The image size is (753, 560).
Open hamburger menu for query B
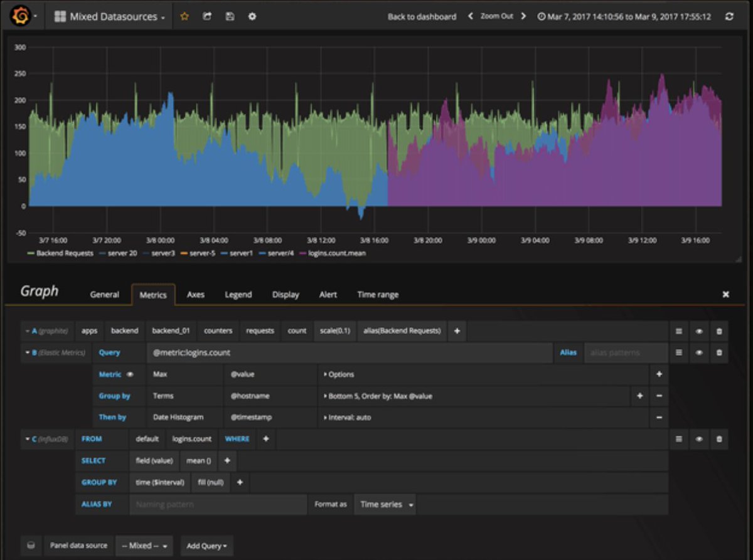[679, 352]
